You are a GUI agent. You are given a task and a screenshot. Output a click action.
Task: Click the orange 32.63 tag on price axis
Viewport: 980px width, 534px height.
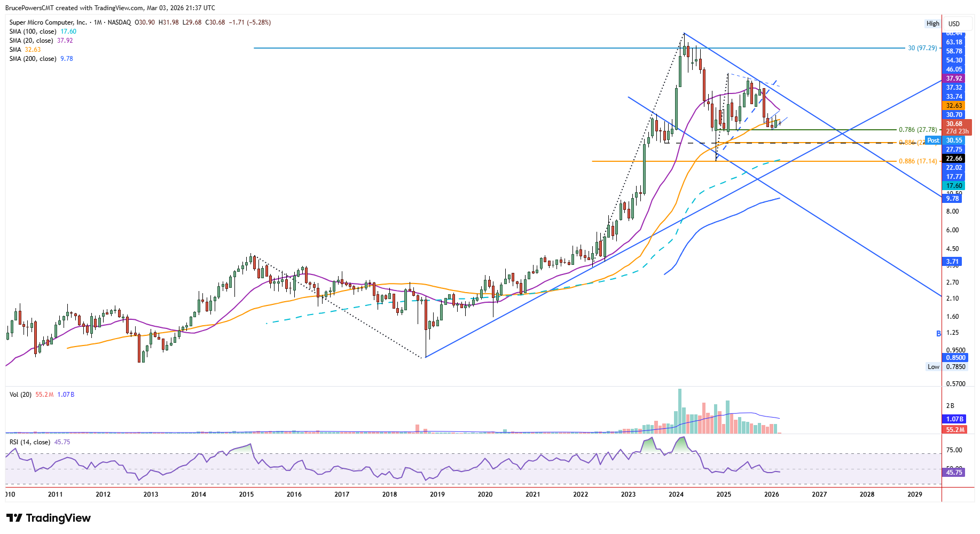click(x=954, y=106)
